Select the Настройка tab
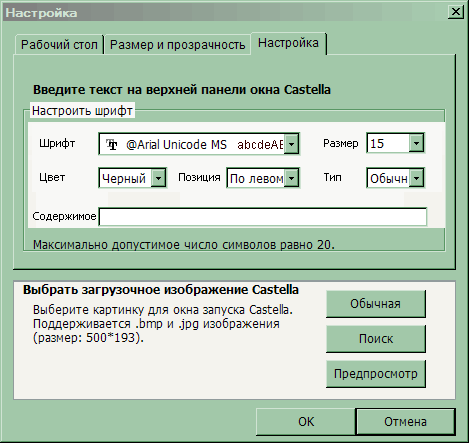The height and width of the screenshot is (443, 469). 288,43
